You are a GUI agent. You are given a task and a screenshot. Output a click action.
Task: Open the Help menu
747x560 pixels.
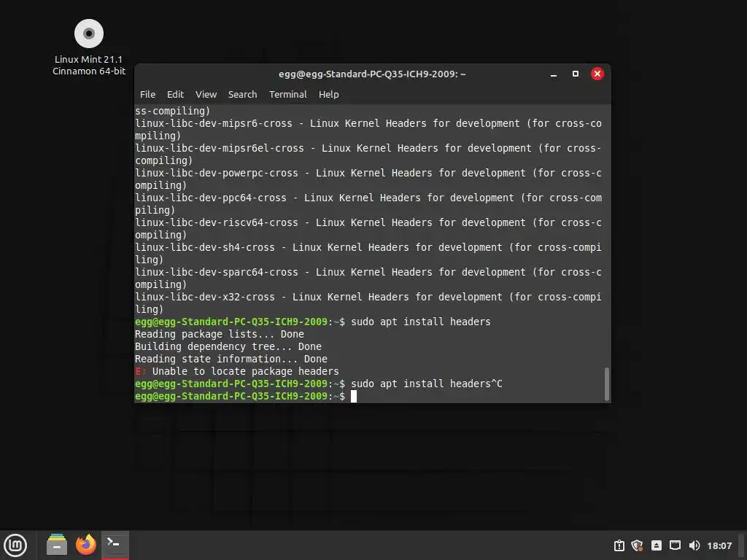point(329,94)
